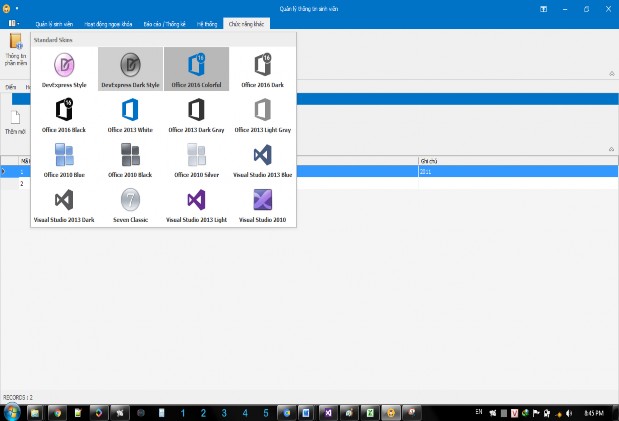Open the Quản lý sinh viên tab
This screenshot has width=619, height=421.
coord(54,22)
